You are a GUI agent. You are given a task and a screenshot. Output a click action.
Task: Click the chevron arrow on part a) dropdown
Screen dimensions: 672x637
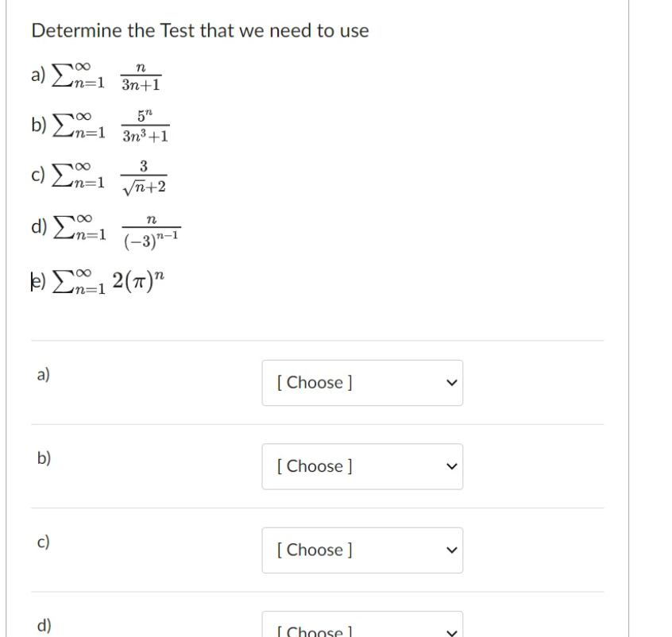pyautogui.click(x=451, y=382)
